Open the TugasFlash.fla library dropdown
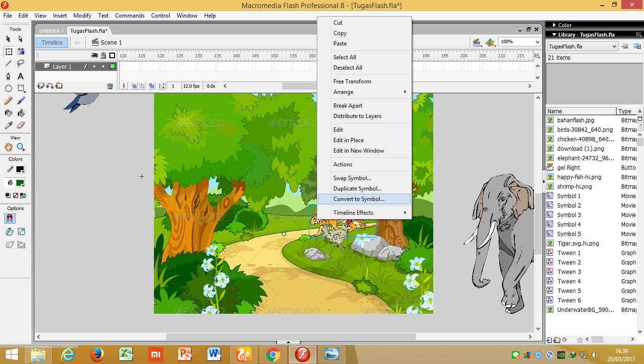Viewport: 644px width, 364px height. point(614,46)
